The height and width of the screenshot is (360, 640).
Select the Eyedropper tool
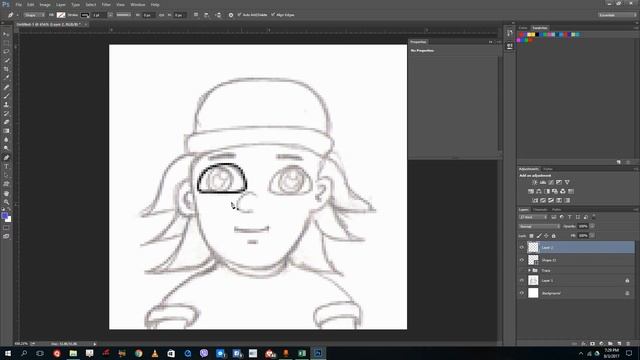pos(6,78)
